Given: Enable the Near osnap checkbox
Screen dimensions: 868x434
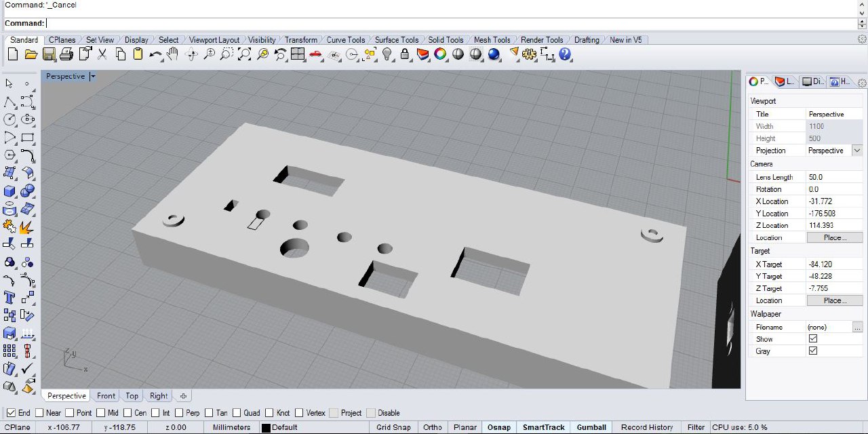Looking at the screenshot, I should 39,413.
